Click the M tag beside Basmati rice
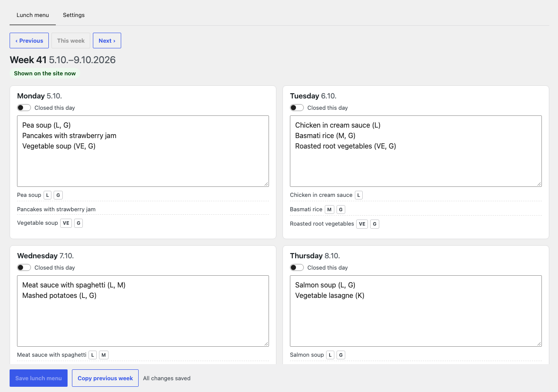The image size is (558, 392). pyautogui.click(x=330, y=210)
